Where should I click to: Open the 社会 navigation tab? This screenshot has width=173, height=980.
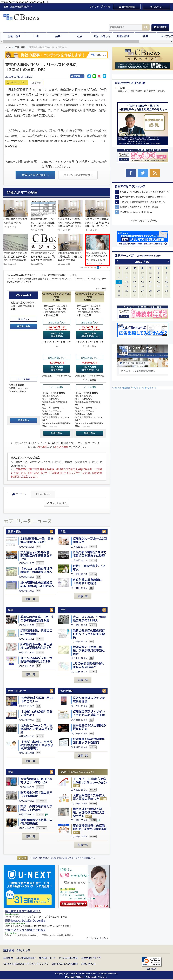[79, 37]
